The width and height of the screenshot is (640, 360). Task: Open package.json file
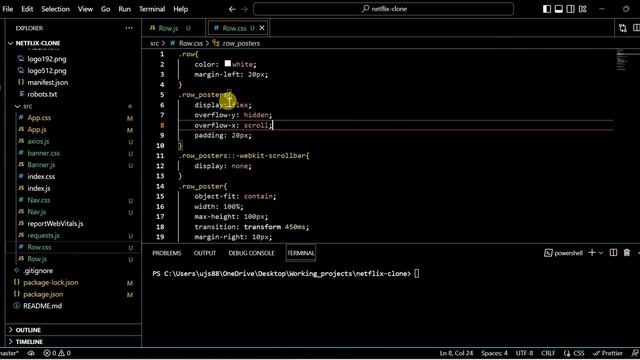point(43,294)
